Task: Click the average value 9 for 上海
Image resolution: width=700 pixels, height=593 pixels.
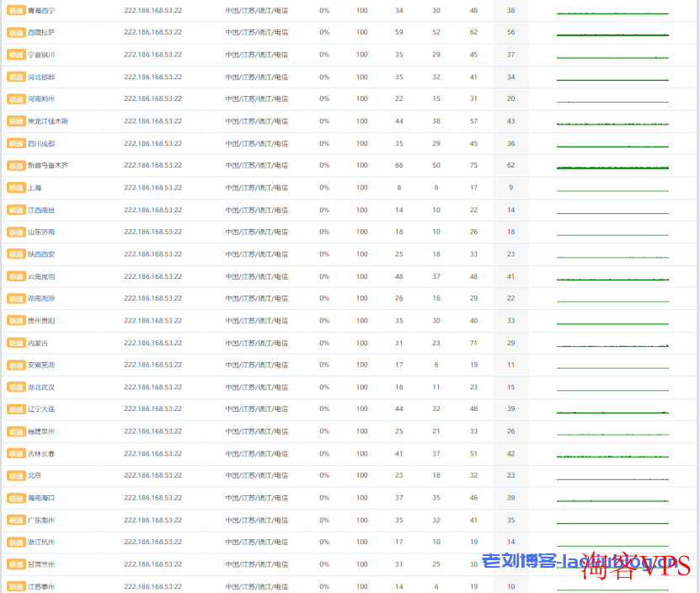Action: click(x=511, y=188)
